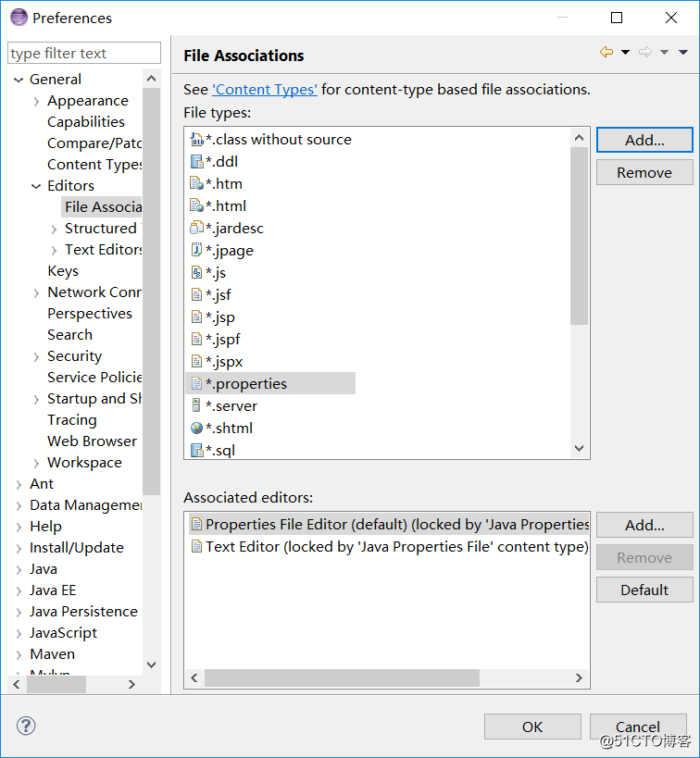Click the *.jsp file icon
700x758 pixels.
[x=196, y=317]
